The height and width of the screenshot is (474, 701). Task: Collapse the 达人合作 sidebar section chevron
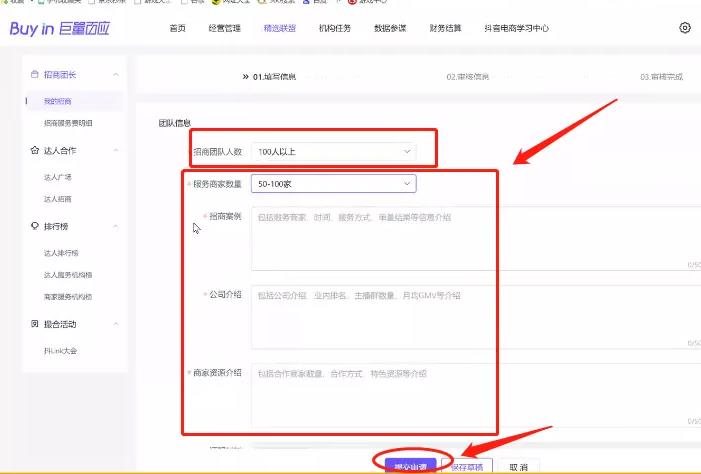tap(116, 150)
